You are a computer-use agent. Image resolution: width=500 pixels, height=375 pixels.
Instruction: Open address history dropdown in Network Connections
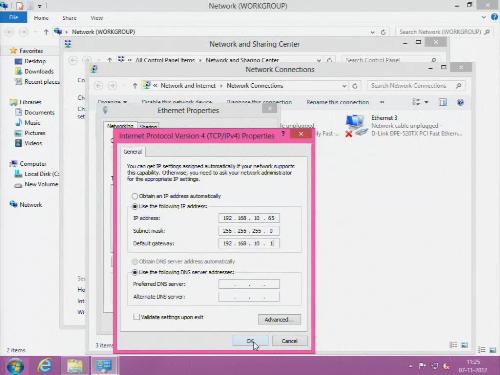click(x=344, y=86)
